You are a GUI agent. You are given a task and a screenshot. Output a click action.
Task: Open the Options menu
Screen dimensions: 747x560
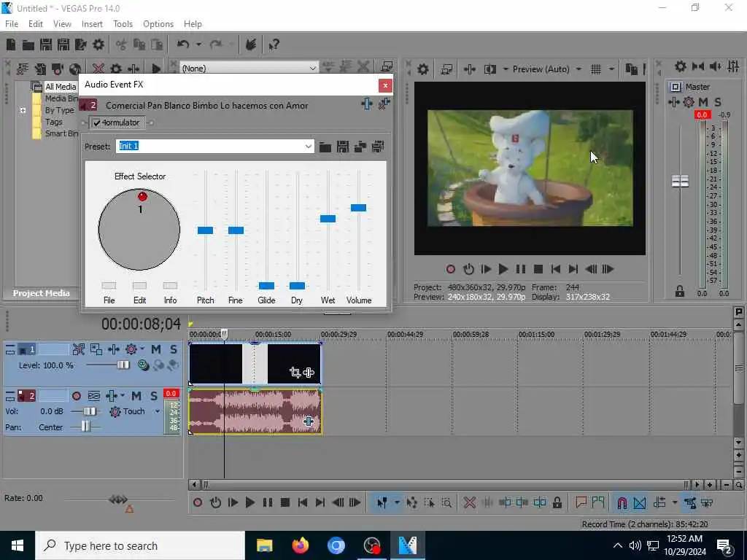(x=158, y=24)
